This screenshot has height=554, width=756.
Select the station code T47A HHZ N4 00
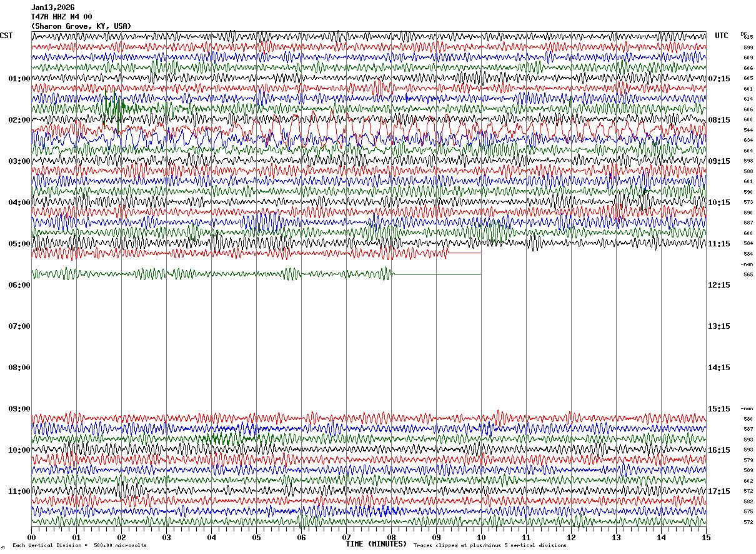62,17
